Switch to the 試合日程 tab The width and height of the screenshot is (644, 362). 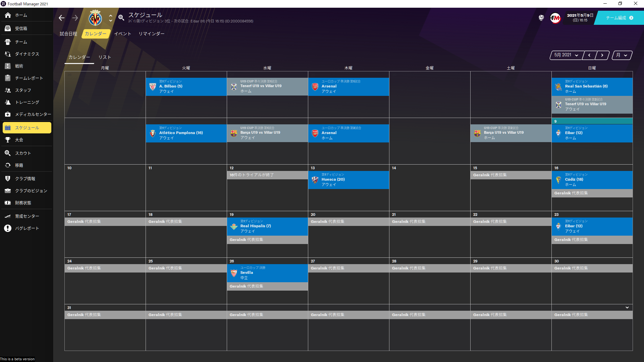point(68,34)
